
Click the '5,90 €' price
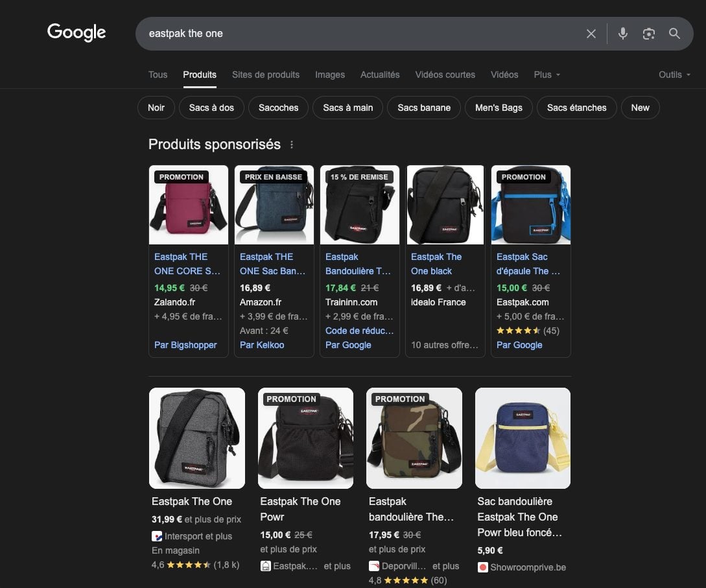pos(490,550)
